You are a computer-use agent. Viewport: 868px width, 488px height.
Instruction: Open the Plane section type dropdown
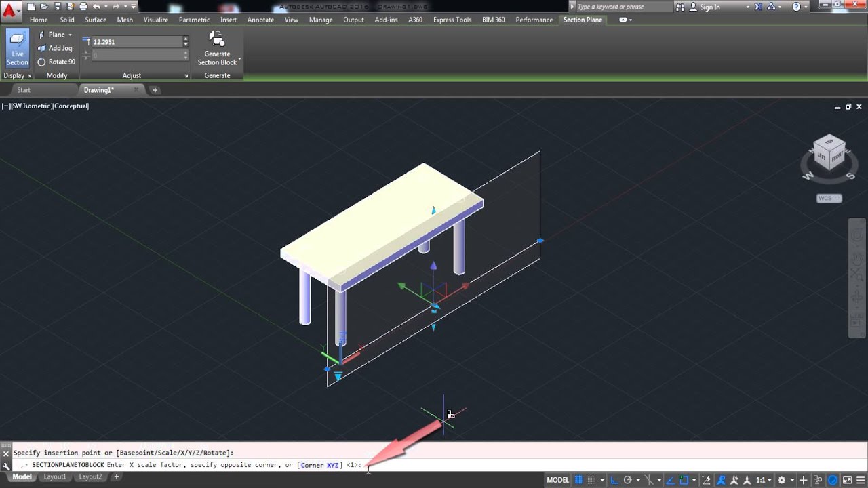[55, 35]
